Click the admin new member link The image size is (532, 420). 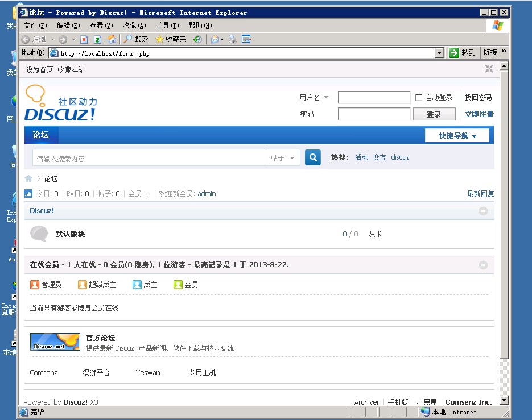coord(207,194)
